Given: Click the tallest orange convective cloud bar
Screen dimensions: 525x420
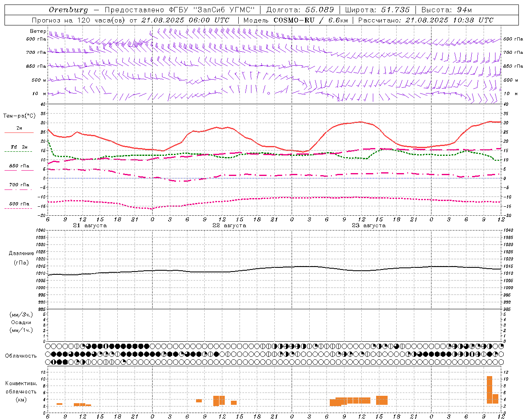Looking at the screenshot, I should [x=489, y=390].
